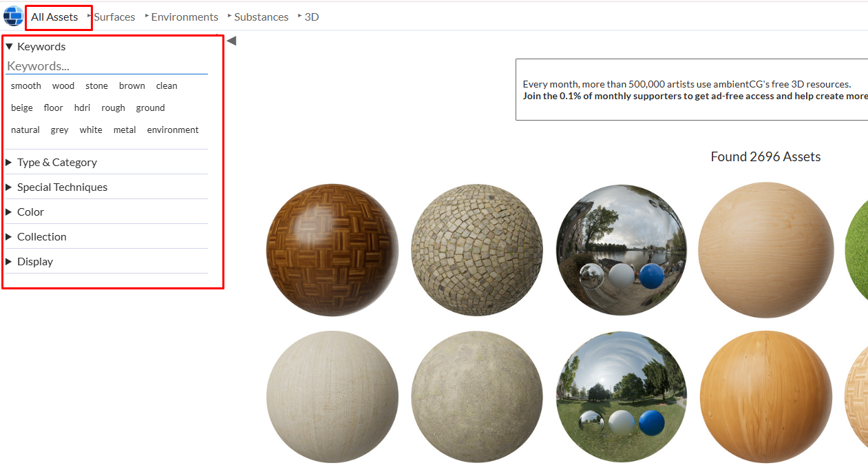This screenshot has width=868, height=472.
Task: Click the Found 2696 Assets text
Action: 765,156
